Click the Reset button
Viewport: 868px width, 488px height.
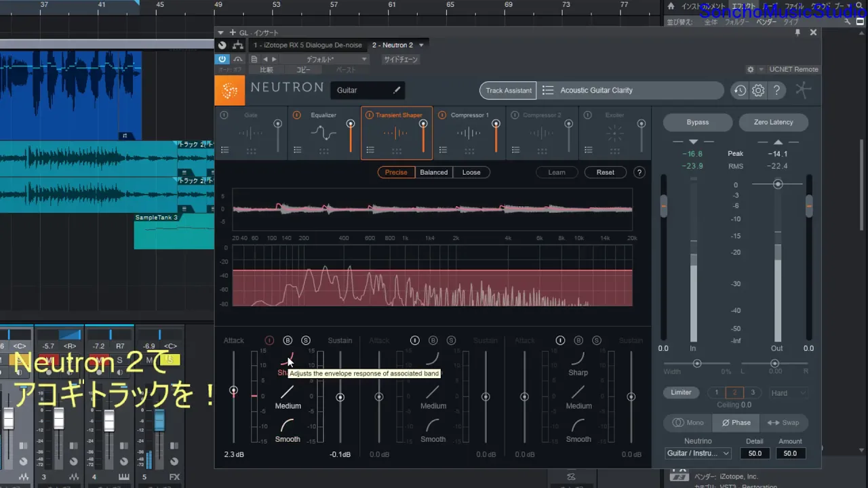tap(606, 172)
